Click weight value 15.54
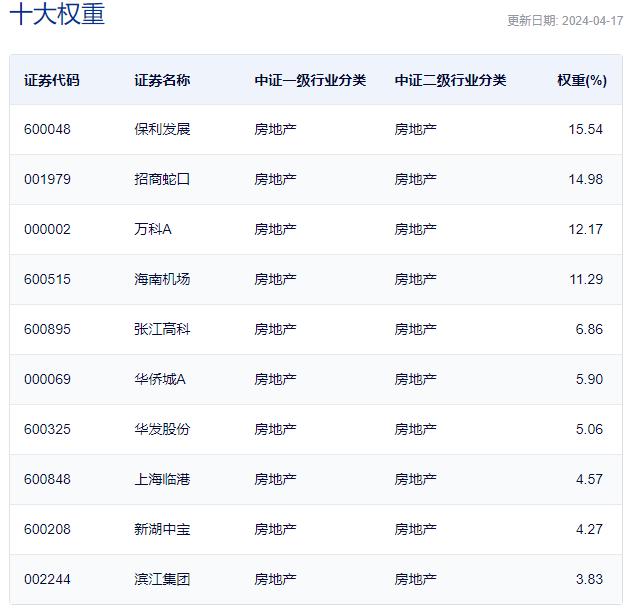The height and width of the screenshot is (612, 633). (x=585, y=129)
